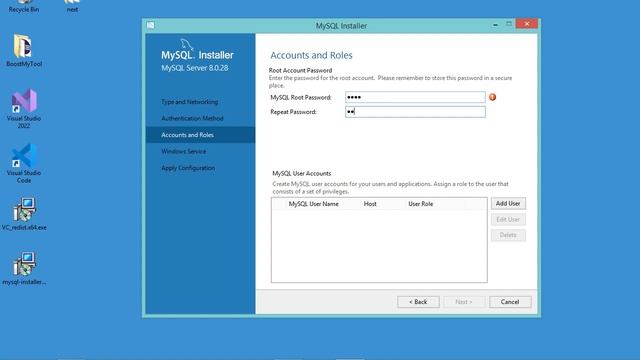Click the Add User button
This screenshot has width=640, height=360.
pyautogui.click(x=508, y=203)
